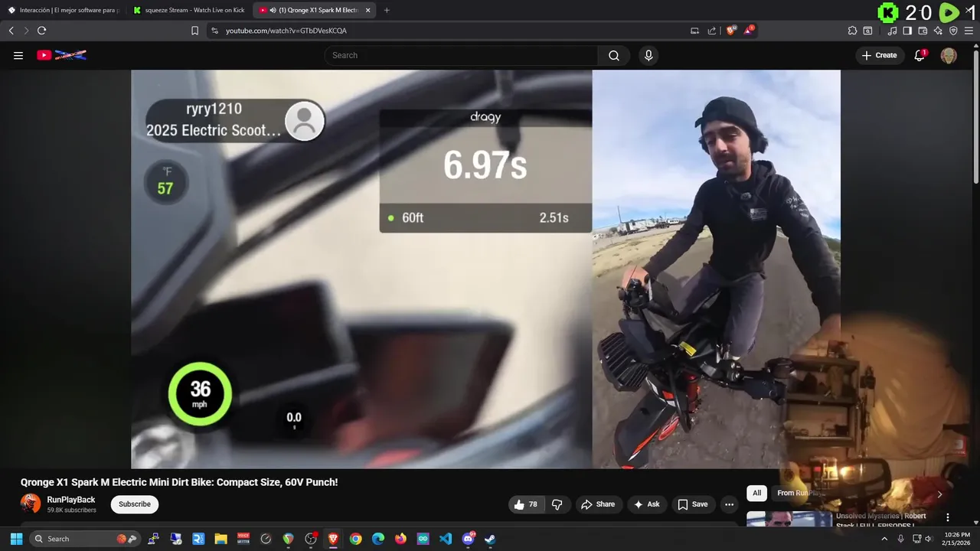This screenshot has width=980, height=551.
Task: Like the video, showing 78 likes
Action: [526, 504]
